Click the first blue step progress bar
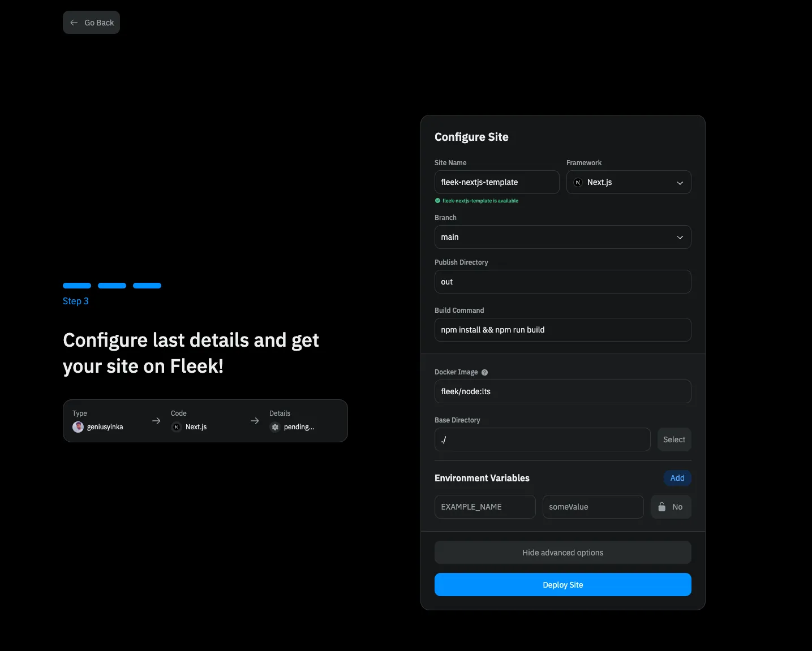This screenshot has height=651, width=812. [77, 286]
